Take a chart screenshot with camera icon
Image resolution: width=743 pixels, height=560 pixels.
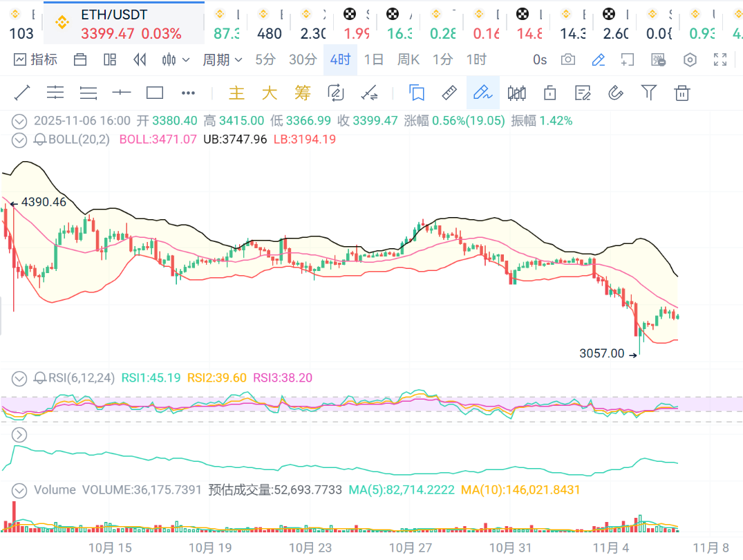568,60
